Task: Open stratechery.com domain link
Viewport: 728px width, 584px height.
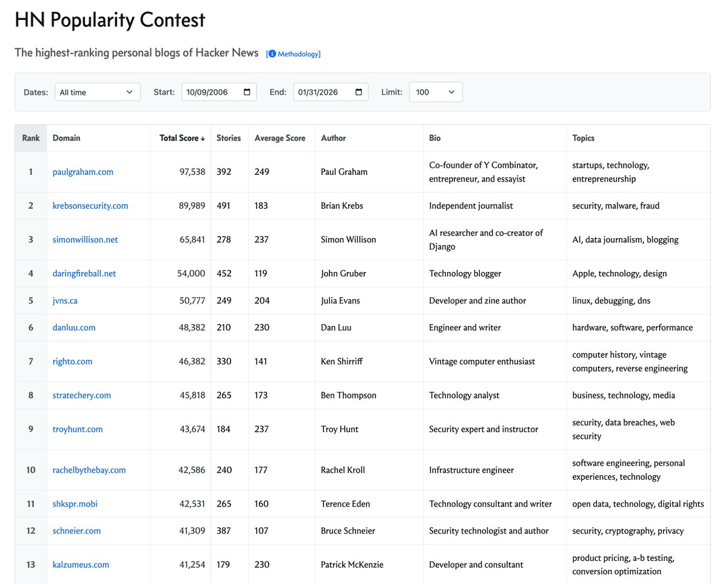Action: click(x=82, y=396)
